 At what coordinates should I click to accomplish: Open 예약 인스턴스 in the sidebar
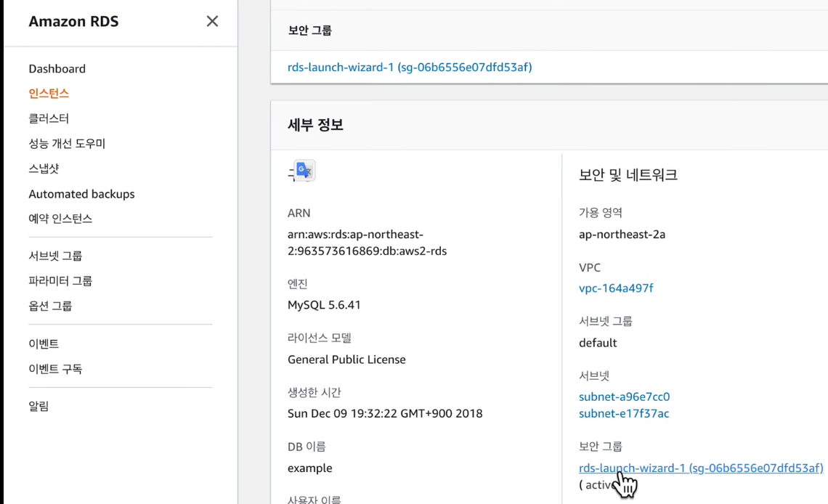pyautogui.click(x=60, y=219)
